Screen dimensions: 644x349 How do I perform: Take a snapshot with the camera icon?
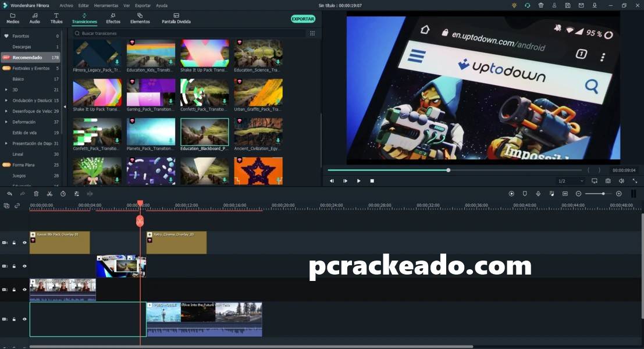click(x=608, y=181)
